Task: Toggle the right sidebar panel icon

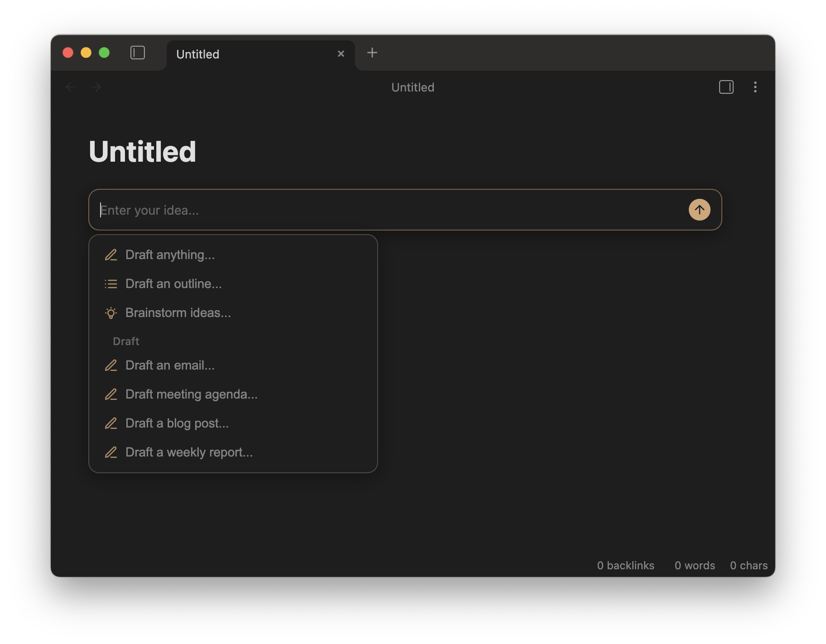Action: (726, 87)
